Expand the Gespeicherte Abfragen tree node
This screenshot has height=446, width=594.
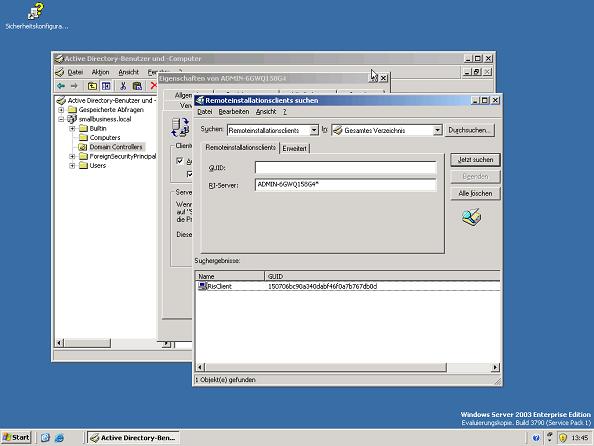click(61, 110)
